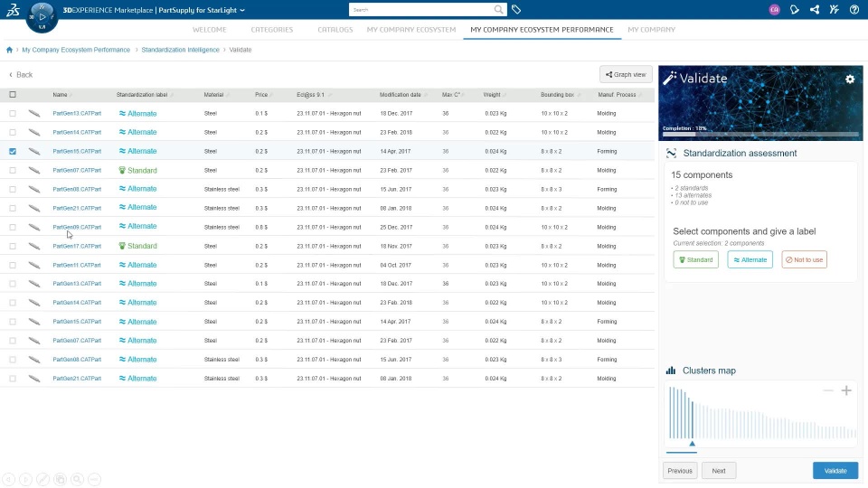Sort by Modification date column
868x488 pixels.
click(x=401, y=95)
